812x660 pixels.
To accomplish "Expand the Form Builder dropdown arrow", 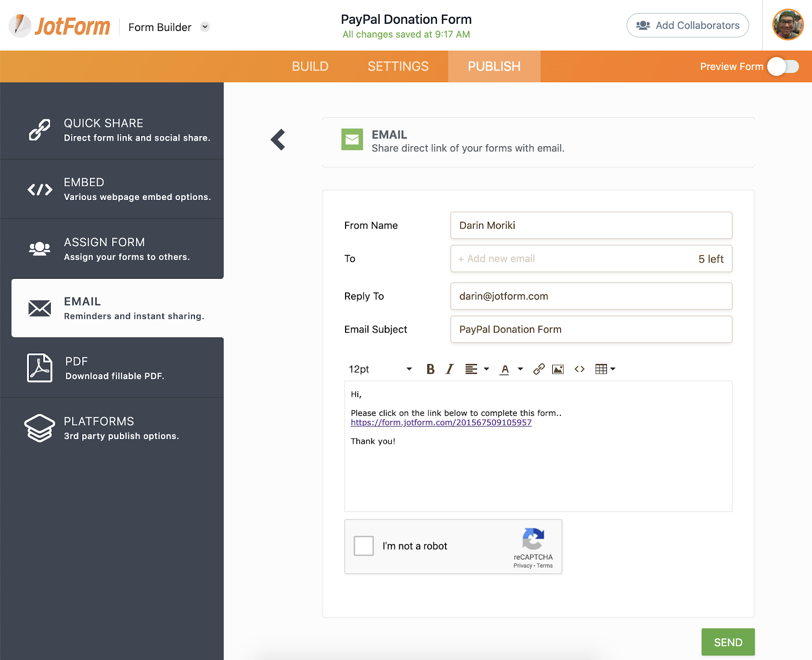I will click(x=205, y=27).
